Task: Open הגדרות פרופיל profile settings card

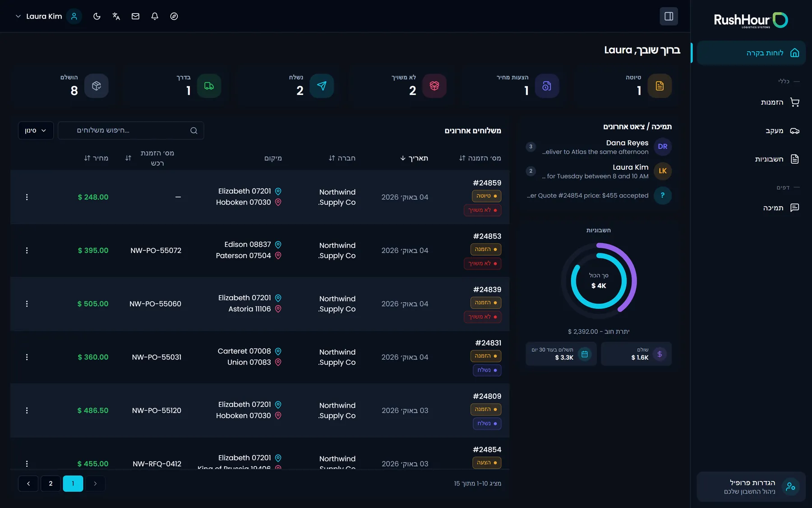Action: pyautogui.click(x=751, y=487)
